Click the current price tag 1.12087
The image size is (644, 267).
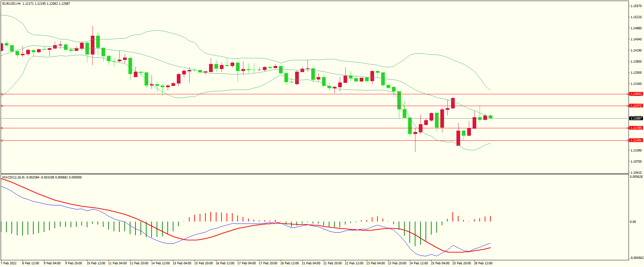[636, 118]
